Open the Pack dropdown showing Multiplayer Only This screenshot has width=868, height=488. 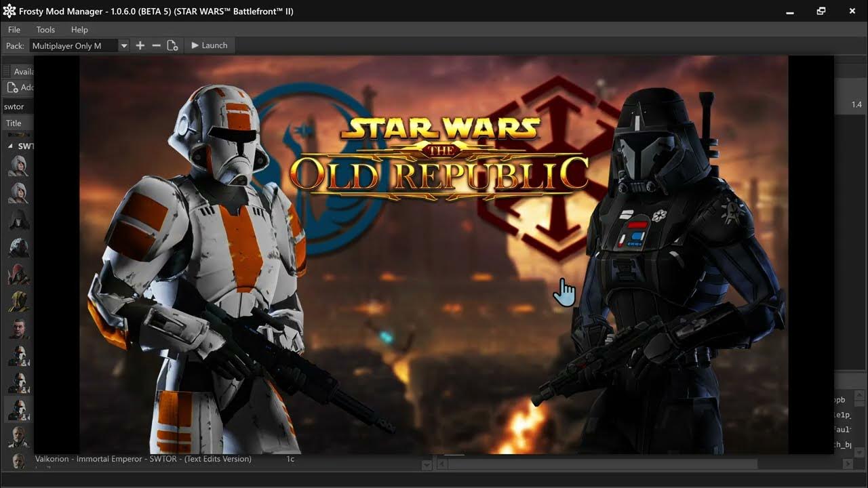pos(79,45)
